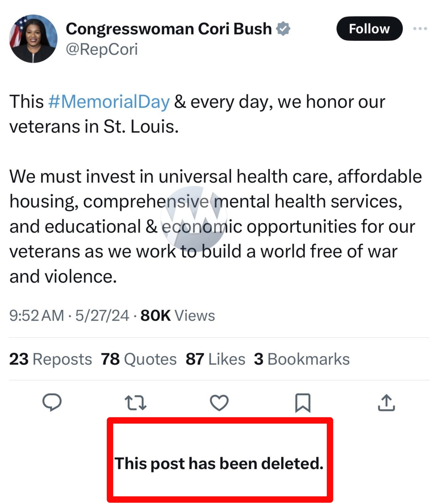The image size is (440, 504).
Task: Bookmark the post using the bookmark icon
Action: tap(303, 403)
